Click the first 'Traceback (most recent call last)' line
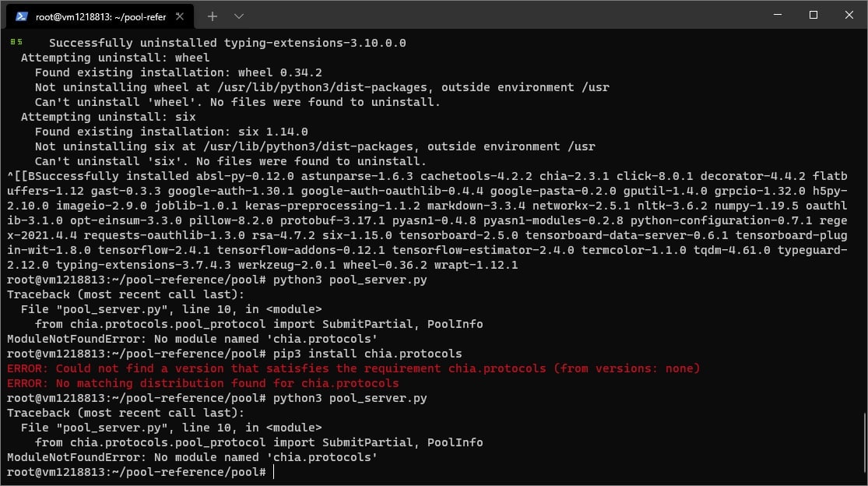This screenshot has width=868, height=486. [x=125, y=294]
